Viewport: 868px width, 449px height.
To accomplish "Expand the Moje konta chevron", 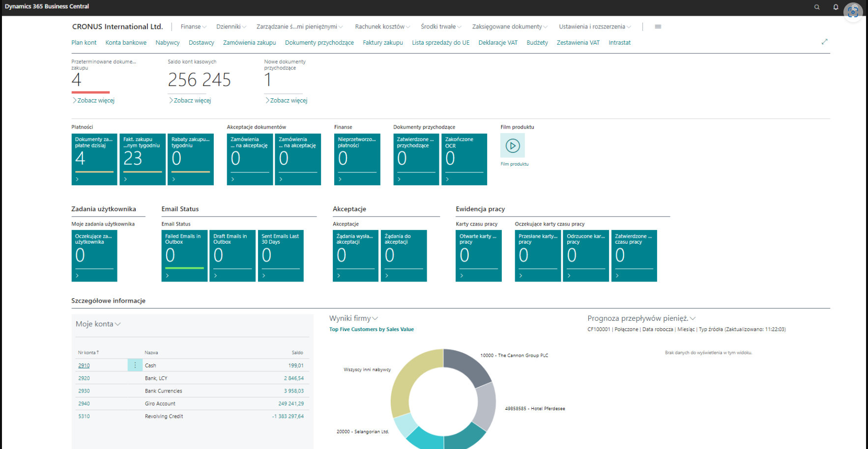I will click(117, 324).
